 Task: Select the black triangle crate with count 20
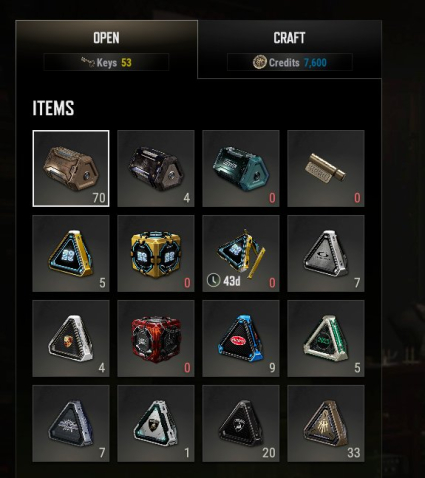[x=241, y=423]
